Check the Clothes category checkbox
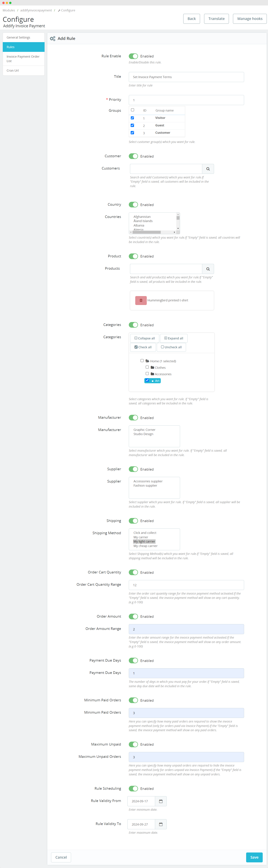The height and width of the screenshot is (868, 268). 147,367
